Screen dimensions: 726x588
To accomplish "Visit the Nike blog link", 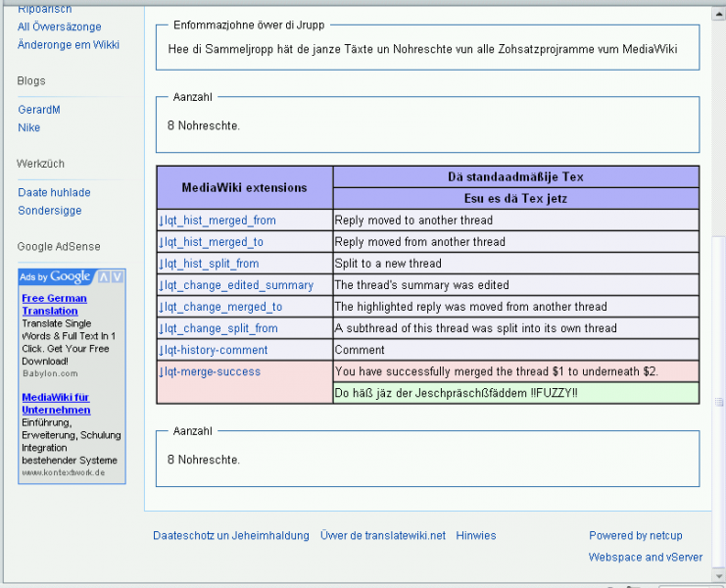I will pos(28,127).
